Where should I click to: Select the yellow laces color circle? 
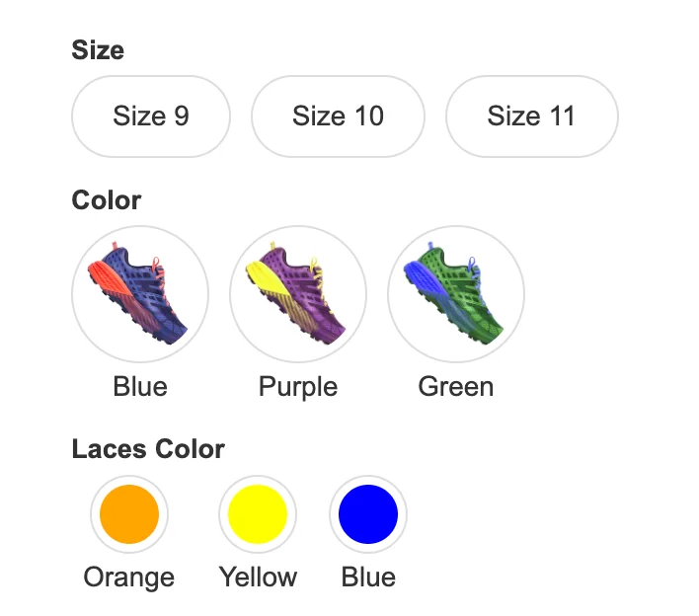coord(258,514)
